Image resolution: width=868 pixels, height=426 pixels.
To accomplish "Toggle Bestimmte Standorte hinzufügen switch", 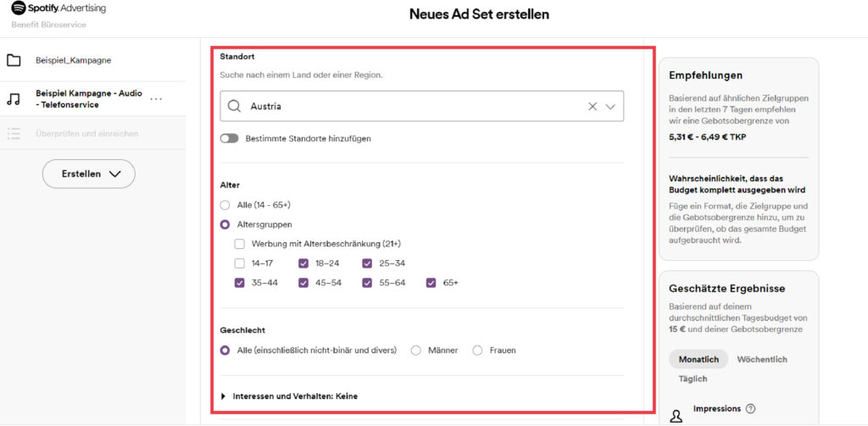I will pyautogui.click(x=229, y=138).
